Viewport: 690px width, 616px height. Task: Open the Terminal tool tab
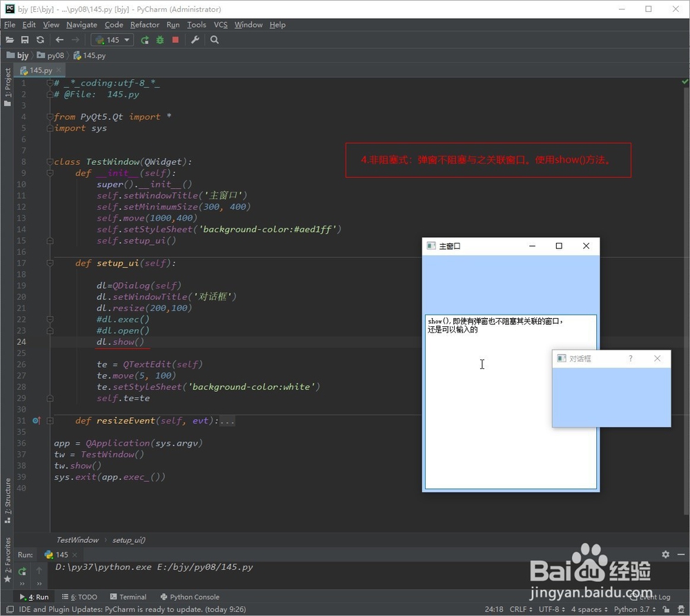(x=128, y=597)
